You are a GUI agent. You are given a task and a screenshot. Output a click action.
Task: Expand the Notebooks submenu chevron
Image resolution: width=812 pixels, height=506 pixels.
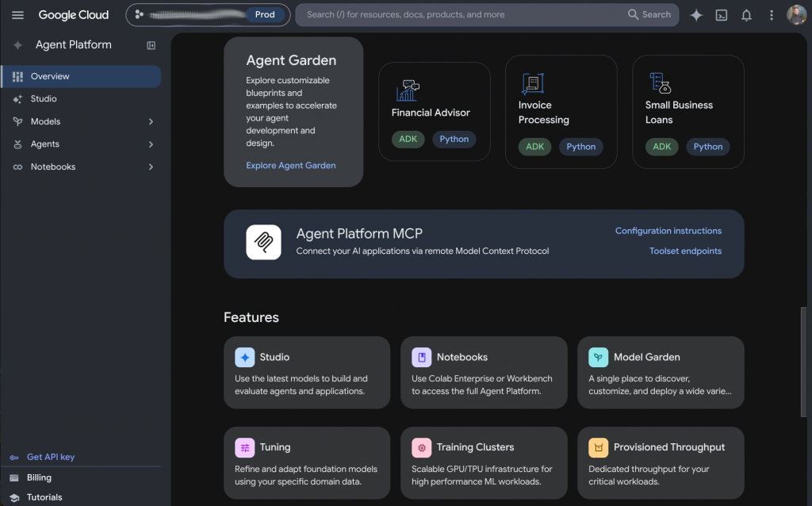[x=151, y=167]
